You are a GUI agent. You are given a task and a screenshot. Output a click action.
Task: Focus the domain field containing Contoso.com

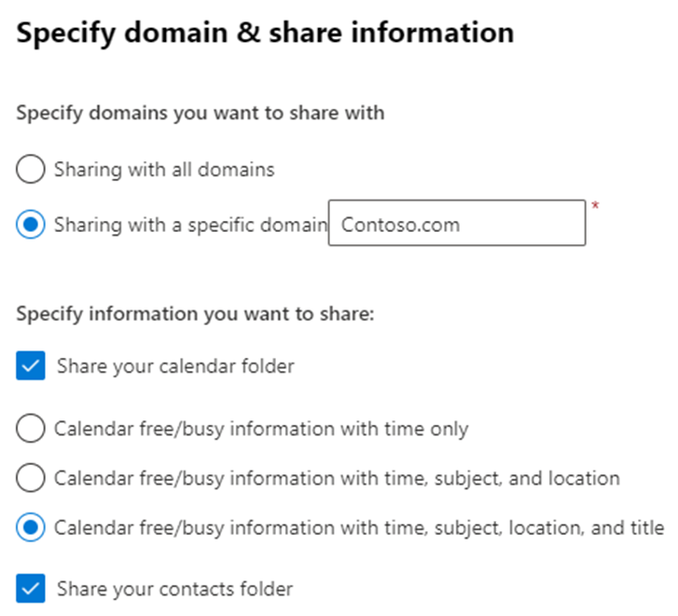(x=457, y=223)
